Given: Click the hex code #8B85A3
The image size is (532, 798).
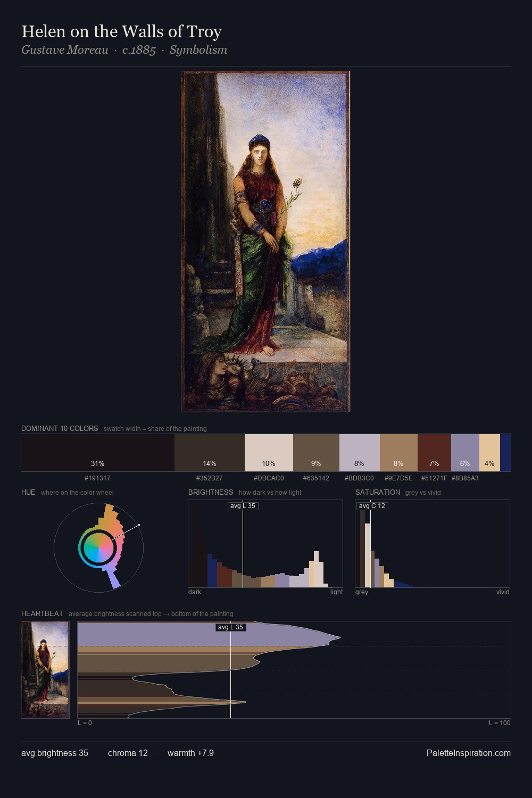Looking at the screenshot, I should coord(465,478).
